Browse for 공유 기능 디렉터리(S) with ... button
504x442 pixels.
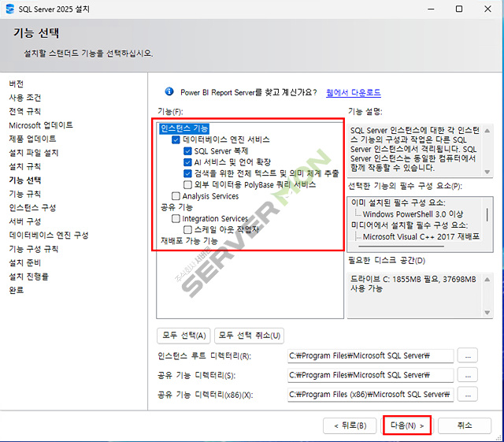(x=468, y=375)
